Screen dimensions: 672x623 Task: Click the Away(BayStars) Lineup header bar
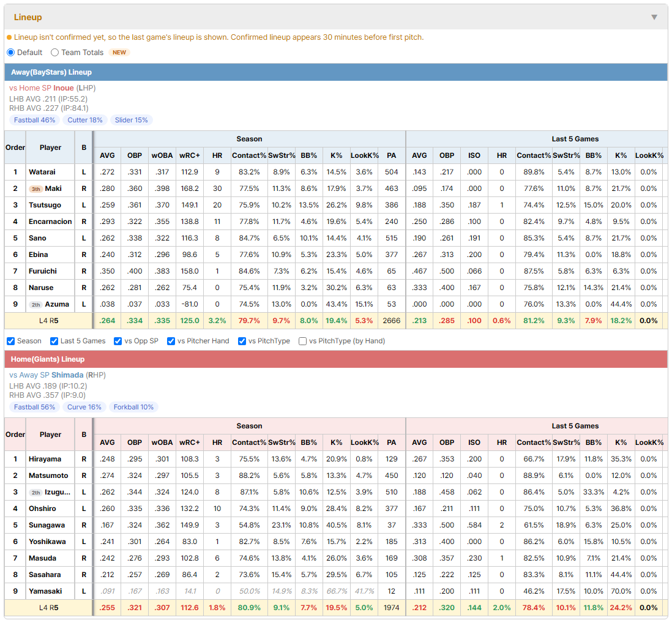click(336, 72)
